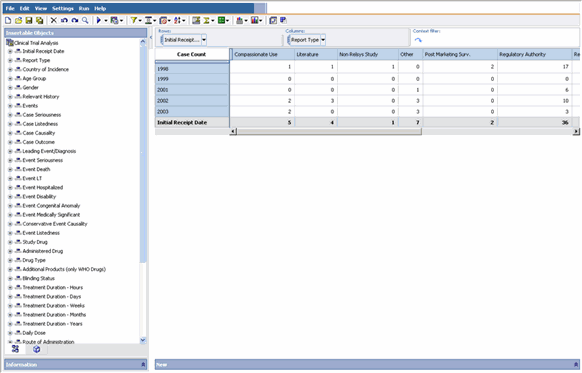Expand the Country of Incidence tree node

tap(10, 69)
